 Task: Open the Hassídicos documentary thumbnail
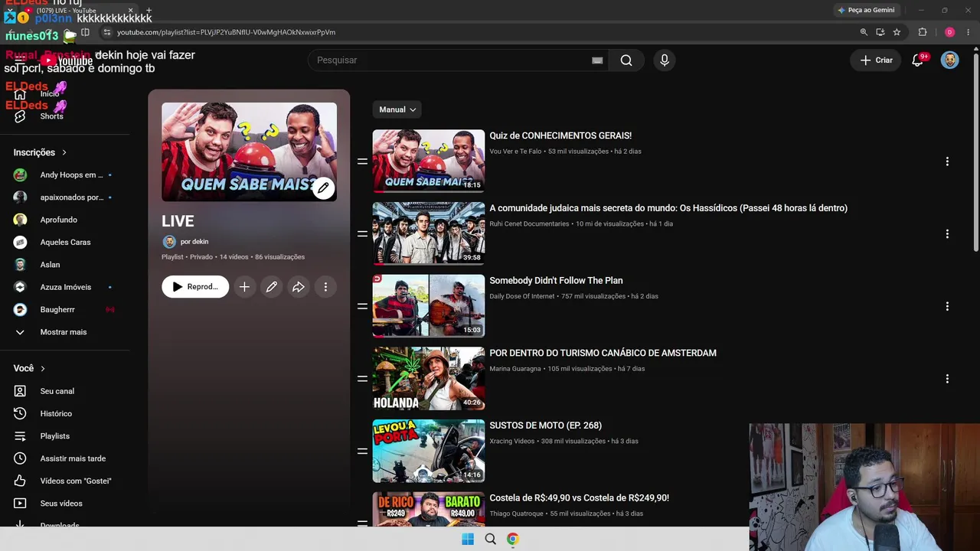pyautogui.click(x=429, y=233)
